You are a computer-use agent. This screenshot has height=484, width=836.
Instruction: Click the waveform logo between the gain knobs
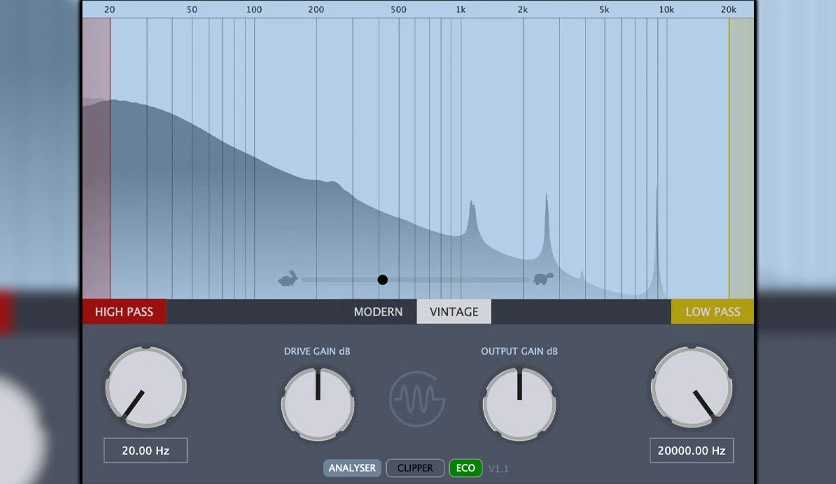tap(417, 399)
